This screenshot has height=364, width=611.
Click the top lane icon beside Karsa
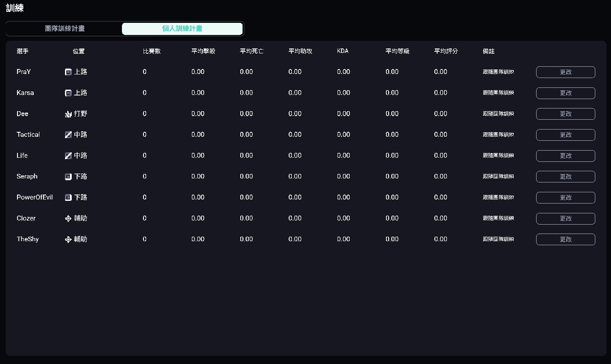pos(68,93)
